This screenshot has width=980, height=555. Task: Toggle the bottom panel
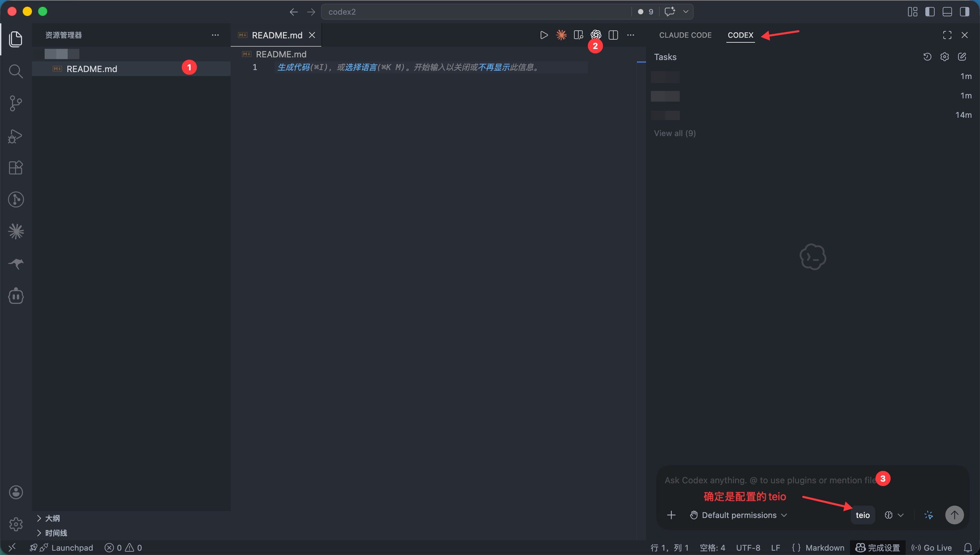point(947,12)
